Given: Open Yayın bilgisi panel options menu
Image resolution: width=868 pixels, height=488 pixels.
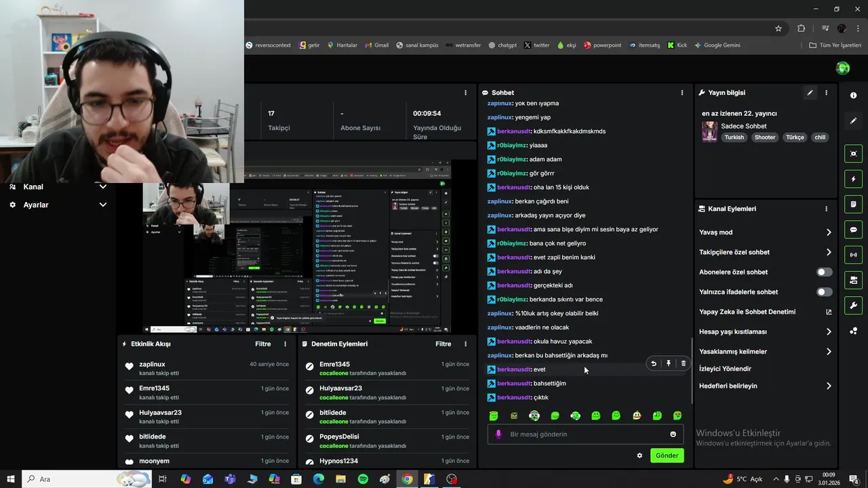Looking at the screenshot, I should [x=826, y=93].
